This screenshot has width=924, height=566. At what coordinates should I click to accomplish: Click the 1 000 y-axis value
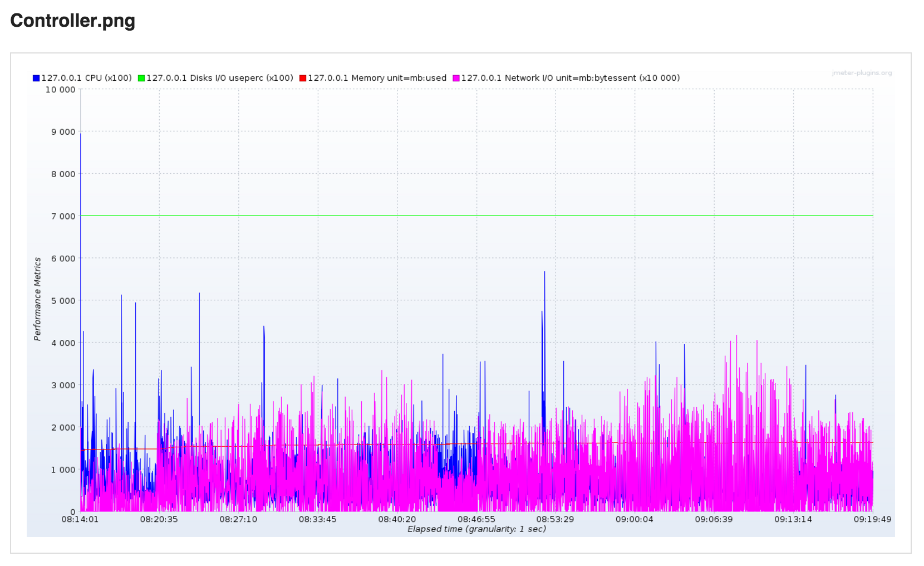pyautogui.click(x=63, y=470)
